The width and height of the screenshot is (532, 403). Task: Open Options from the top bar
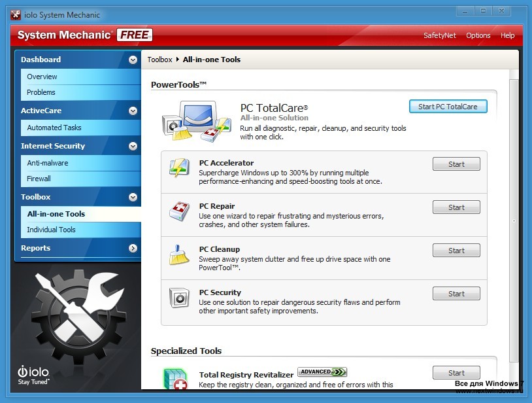click(478, 35)
